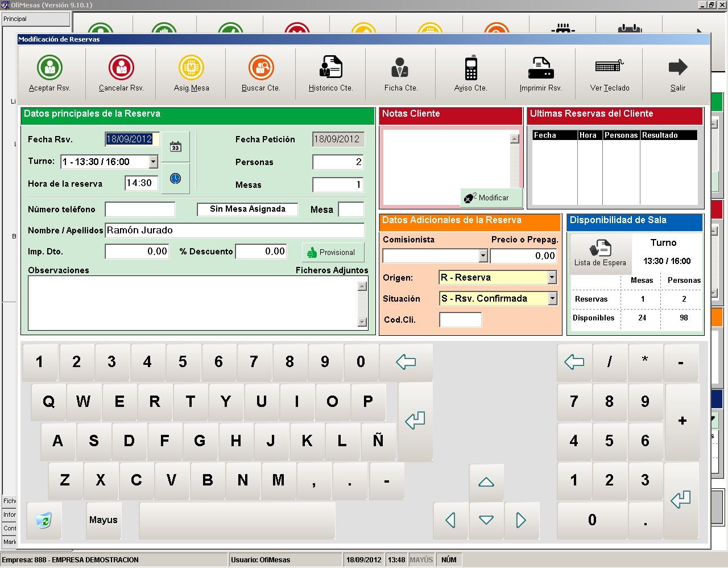Click the Fecha Rsv. date field
This screenshot has width=728, height=568.
click(x=132, y=139)
